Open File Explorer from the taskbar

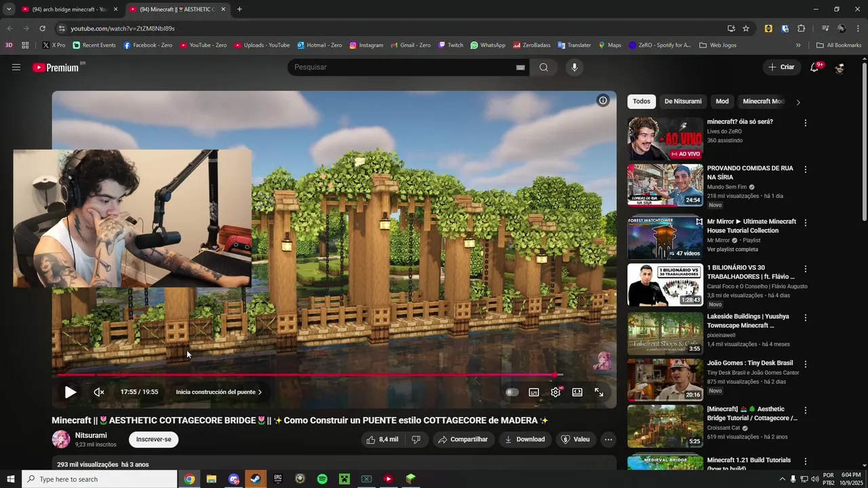coord(212,479)
